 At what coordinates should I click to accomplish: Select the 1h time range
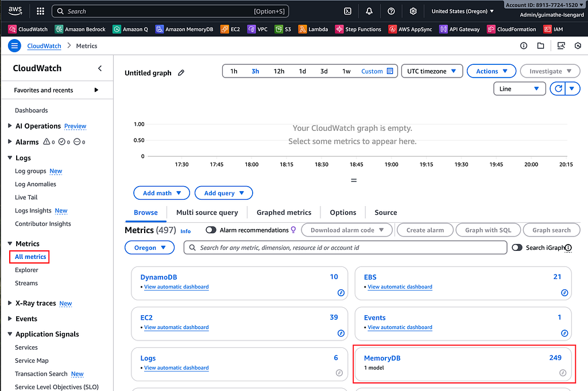234,71
